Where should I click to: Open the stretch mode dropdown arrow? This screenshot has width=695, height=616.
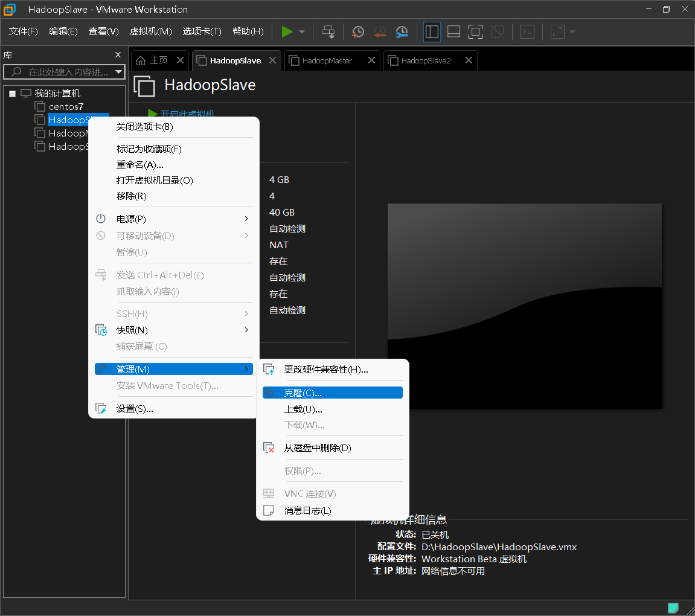coord(572,32)
